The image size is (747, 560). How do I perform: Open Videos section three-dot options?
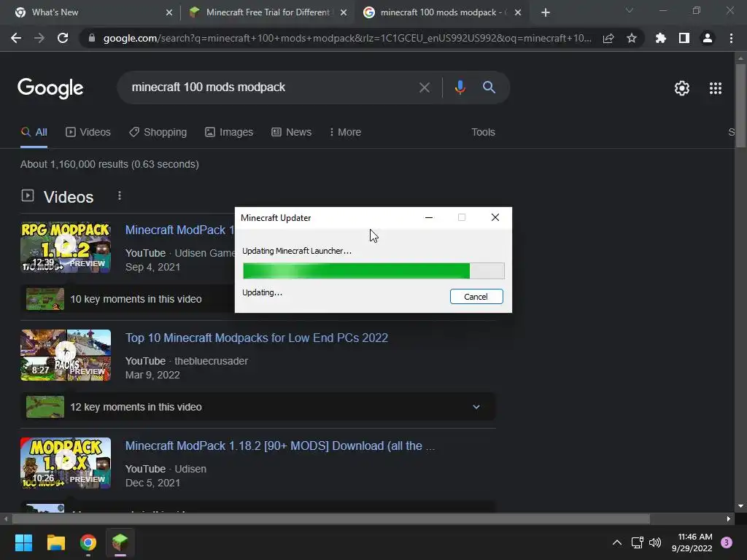[x=120, y=195]
